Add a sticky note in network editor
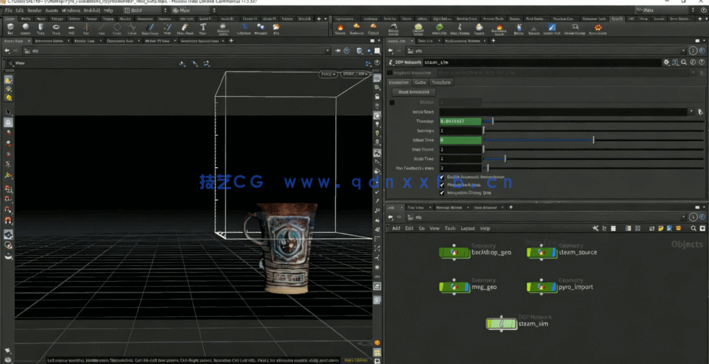This screenshot has height=364, width=709. tap(662, 228)
